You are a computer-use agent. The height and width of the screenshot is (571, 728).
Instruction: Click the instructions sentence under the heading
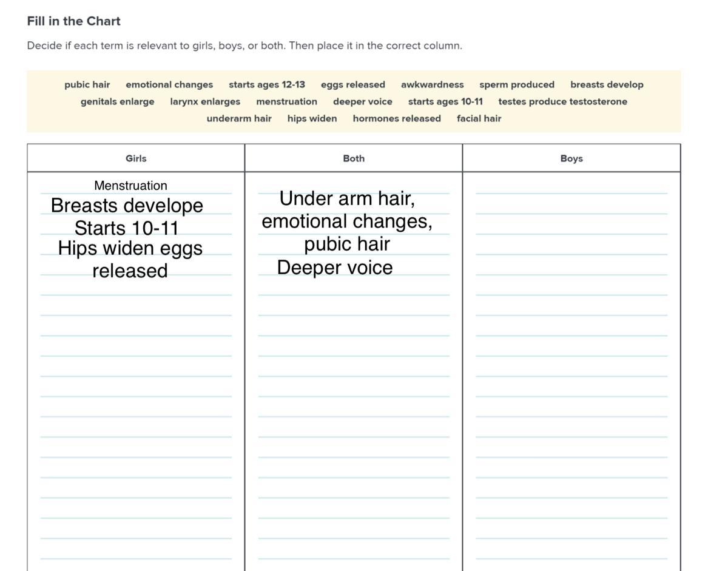tap(244, 46)
